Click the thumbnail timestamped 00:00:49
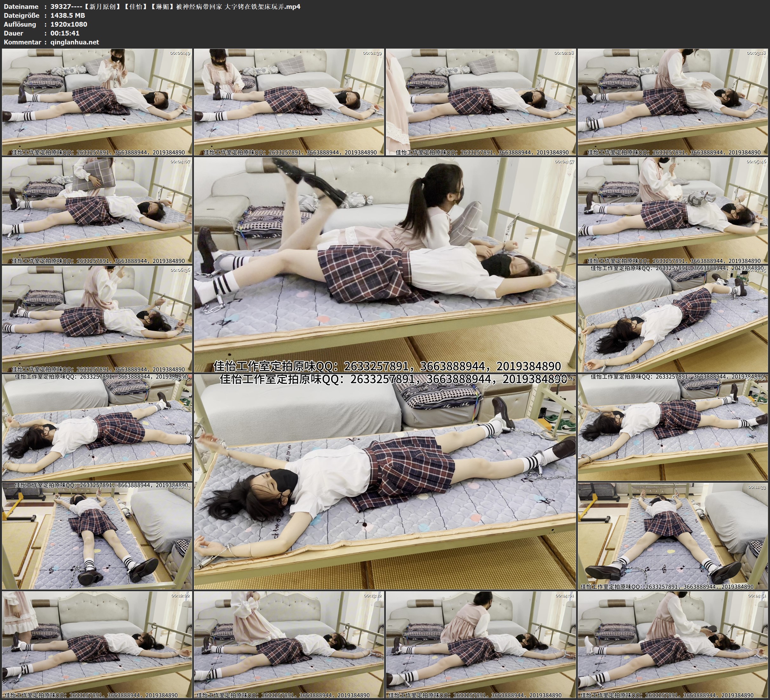The height and width of the screenshot is (700, 770). click(97, 102)
